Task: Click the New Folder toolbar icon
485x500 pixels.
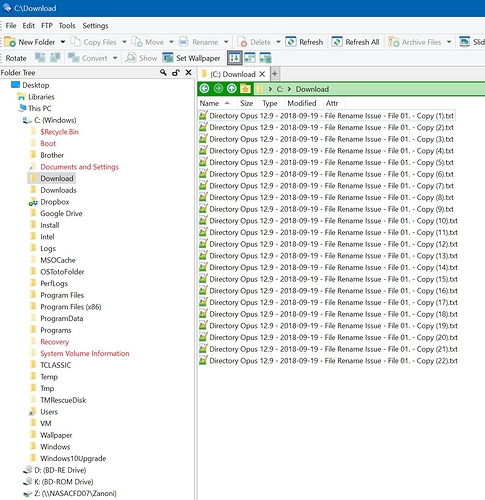Action: 10,42
